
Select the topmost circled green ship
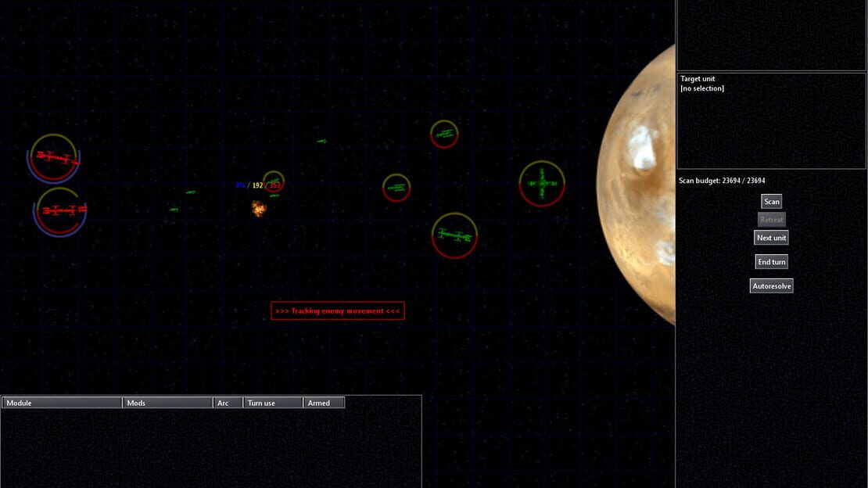[x=444, y=134]
